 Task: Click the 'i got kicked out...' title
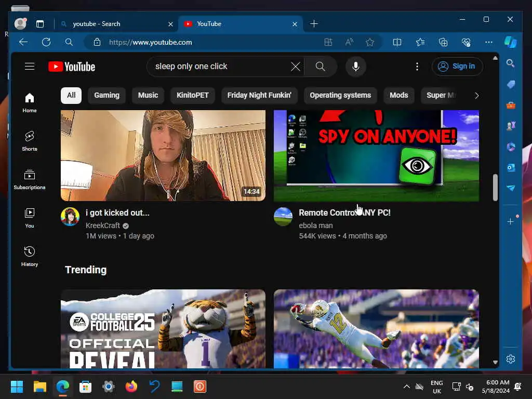[x=117, y=212]
